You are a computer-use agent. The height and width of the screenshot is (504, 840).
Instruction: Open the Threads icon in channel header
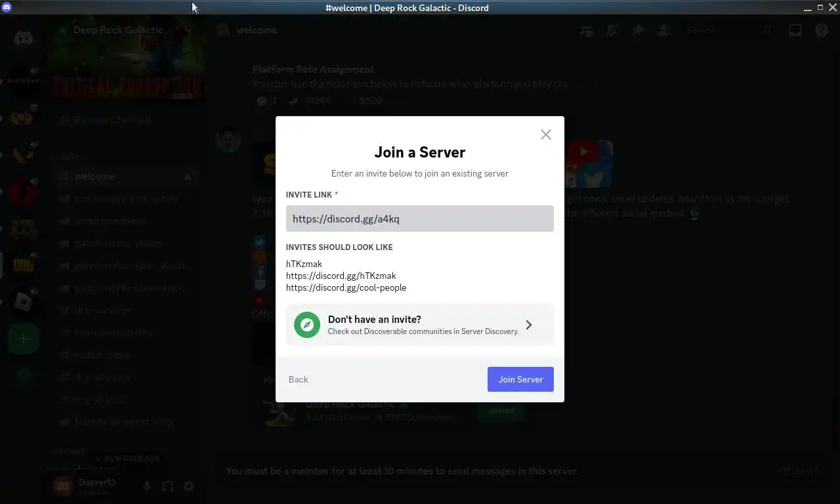tap(585, 30)
